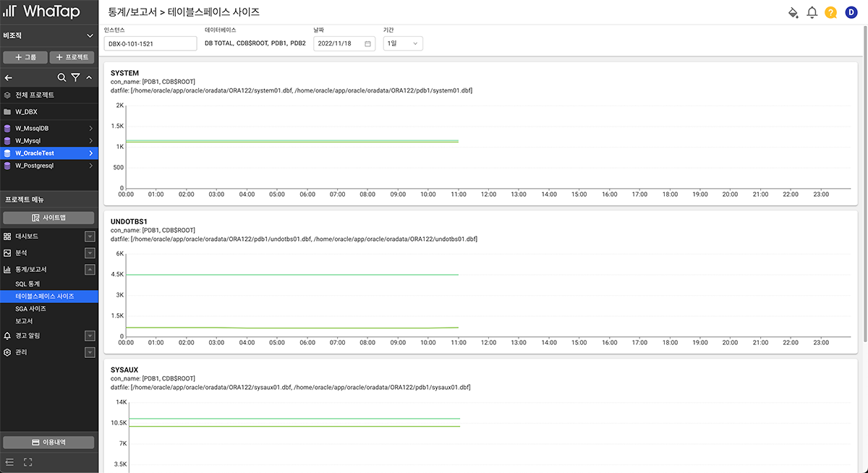Click the WhaTap logo

pos(43,12)
